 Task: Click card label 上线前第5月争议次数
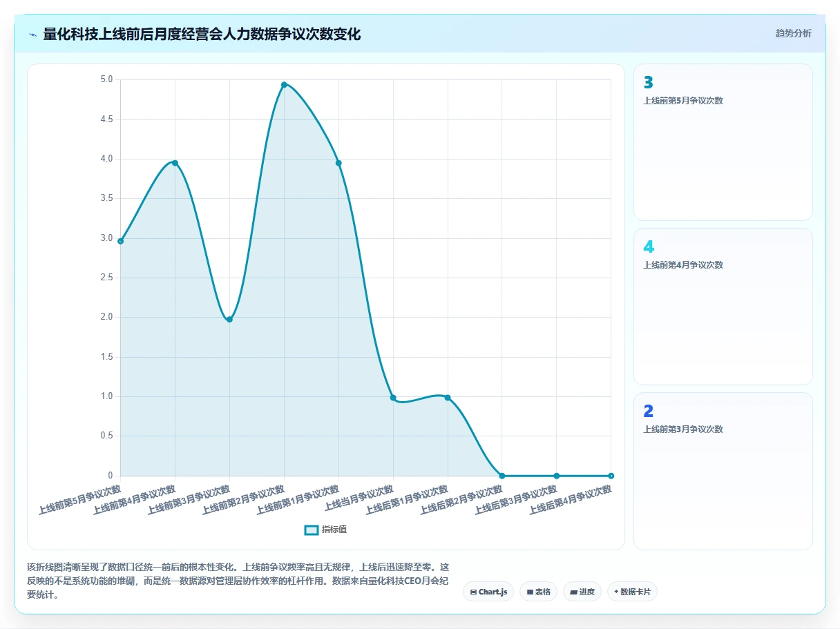(x=683, y=101)
